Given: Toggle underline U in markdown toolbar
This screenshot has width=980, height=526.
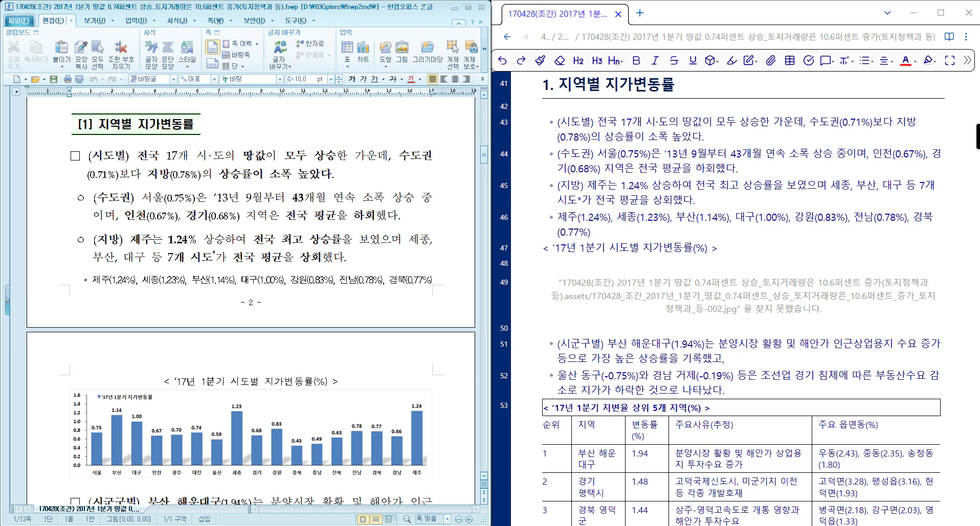Looking at the screenshot, I should [x=693, y=60].
